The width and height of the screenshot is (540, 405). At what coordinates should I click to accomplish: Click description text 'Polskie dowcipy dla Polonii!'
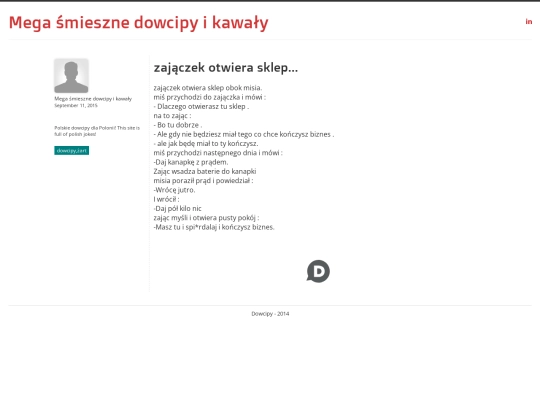tap(85, 128)
